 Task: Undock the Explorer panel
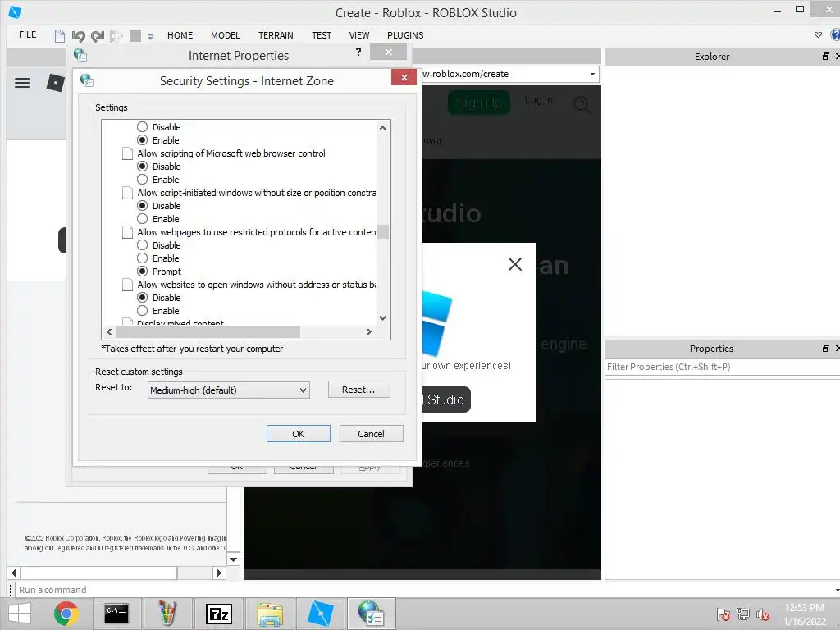(825, 57)
